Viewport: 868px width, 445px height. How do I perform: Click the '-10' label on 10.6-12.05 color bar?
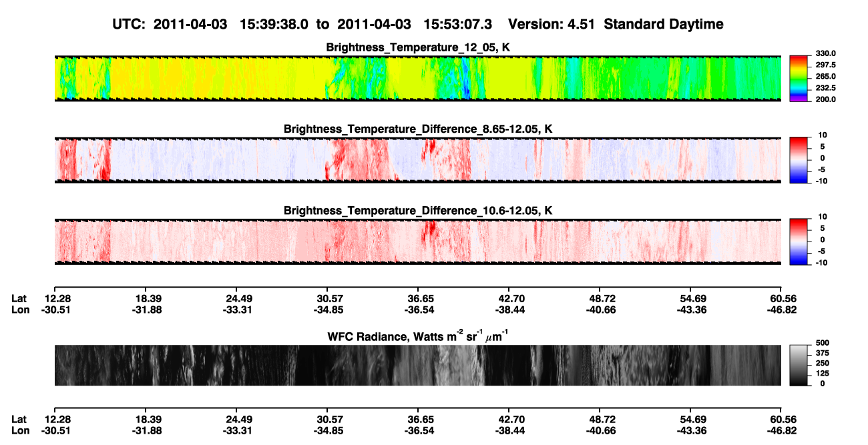click(821, 263)
